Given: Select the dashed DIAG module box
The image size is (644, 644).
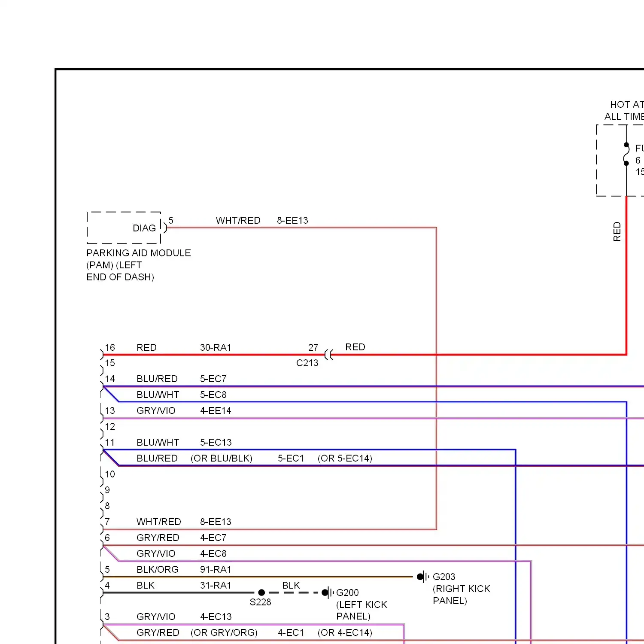Looking at the screenshot, I should tap(124, 228).
